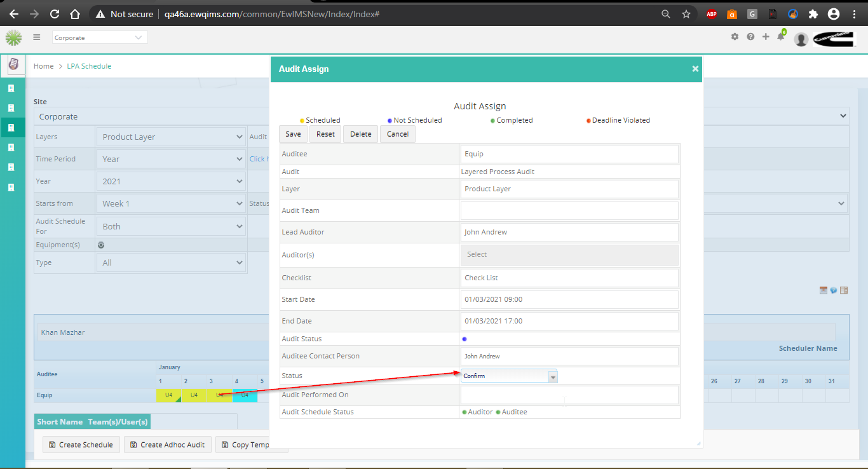The image size is (868, 469).
Task: Click the Delete button
Action: (x=360, y=134)
